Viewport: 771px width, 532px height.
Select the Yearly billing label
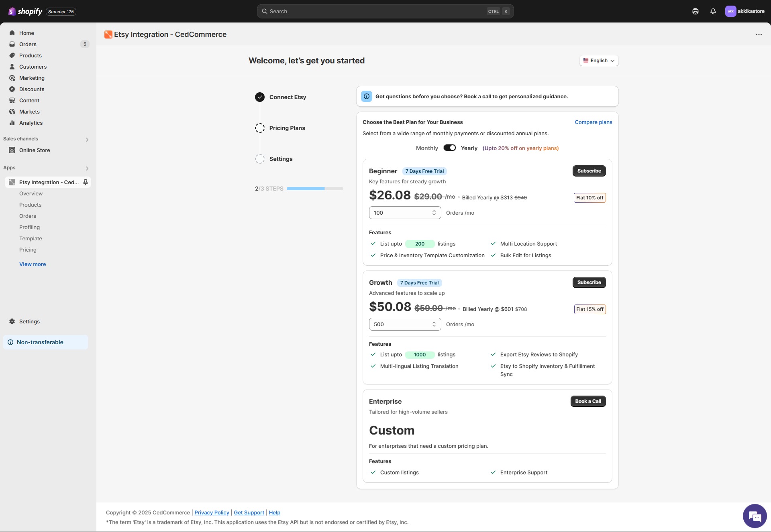pyautogui.click(x=469, y=148)
